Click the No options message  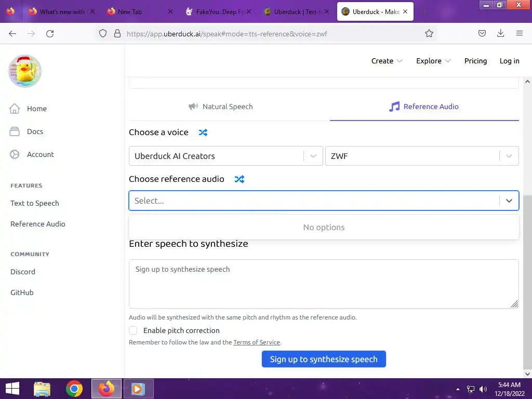324,228
